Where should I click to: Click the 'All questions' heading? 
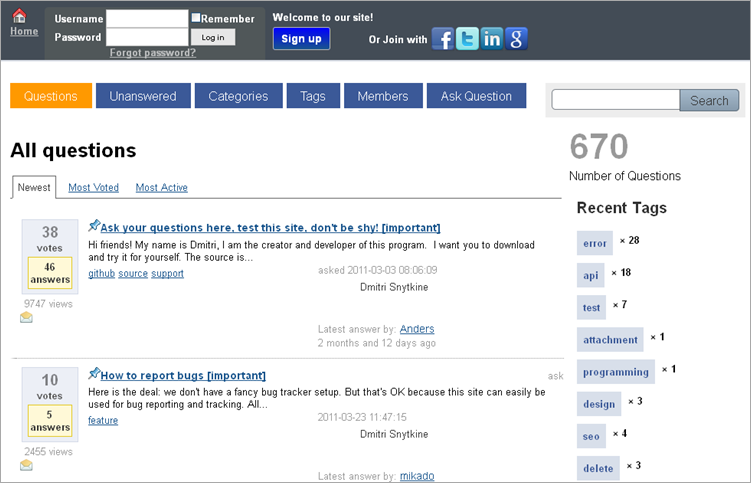click(x=73, y=150)
